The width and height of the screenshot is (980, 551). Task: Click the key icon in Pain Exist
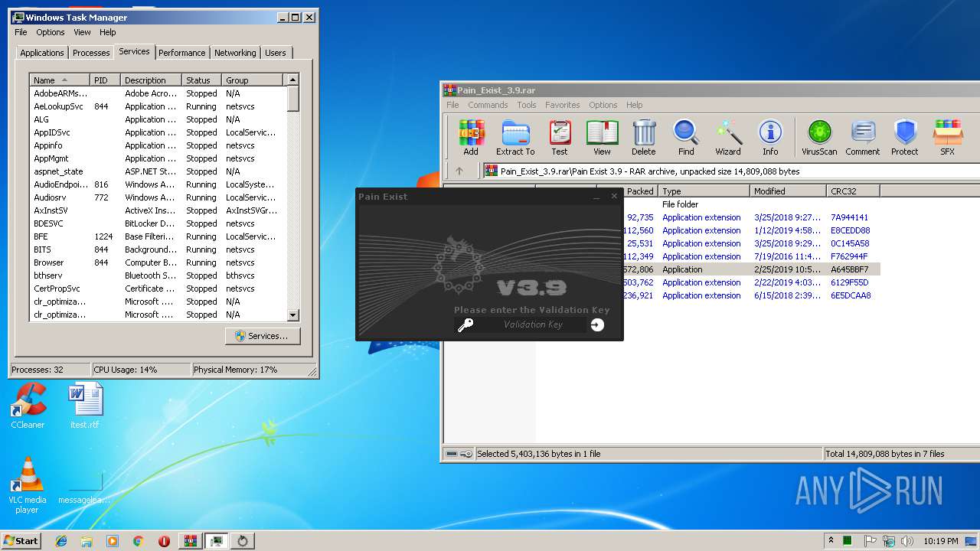pyautogui.click(x=465, y=325)
